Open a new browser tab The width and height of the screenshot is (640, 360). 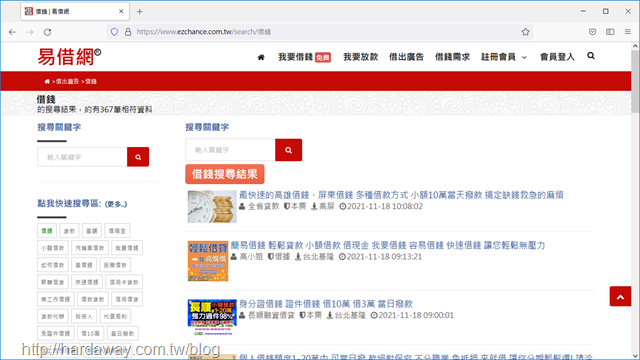pyautogui.click(x=140, y=11)
